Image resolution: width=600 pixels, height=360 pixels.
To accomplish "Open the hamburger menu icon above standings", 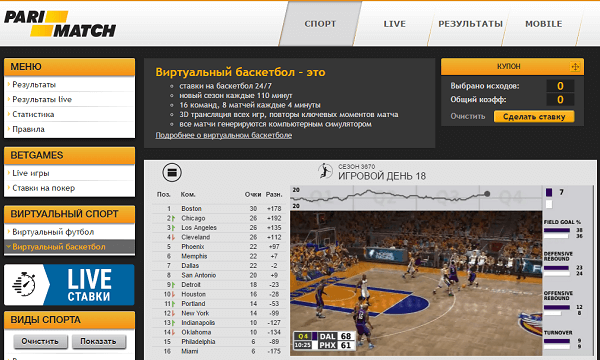I will click(x=172, y=173).
